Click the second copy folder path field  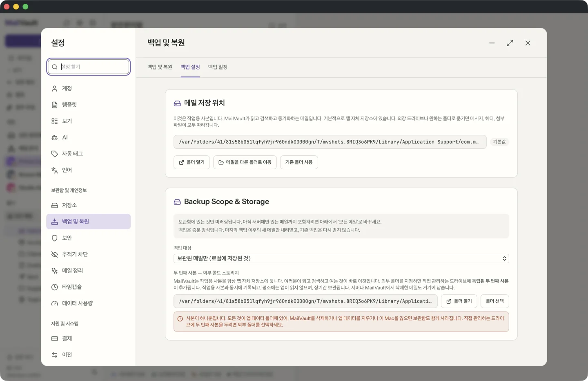coord(305,301)
